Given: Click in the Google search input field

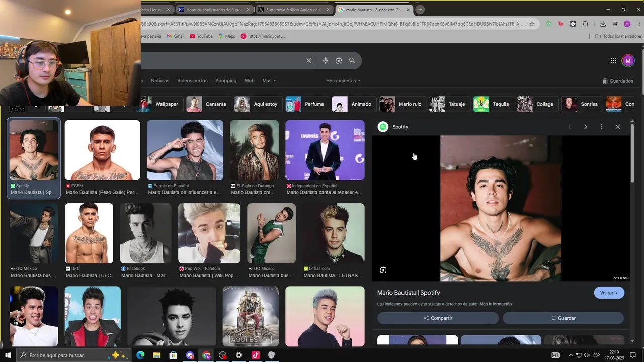Looking at the screenshot, I should coord(221,61).
